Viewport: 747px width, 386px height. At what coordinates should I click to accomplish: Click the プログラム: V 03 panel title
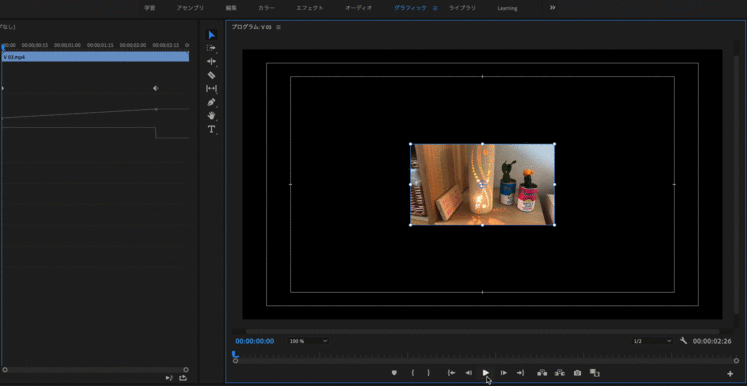pos(252,27)
